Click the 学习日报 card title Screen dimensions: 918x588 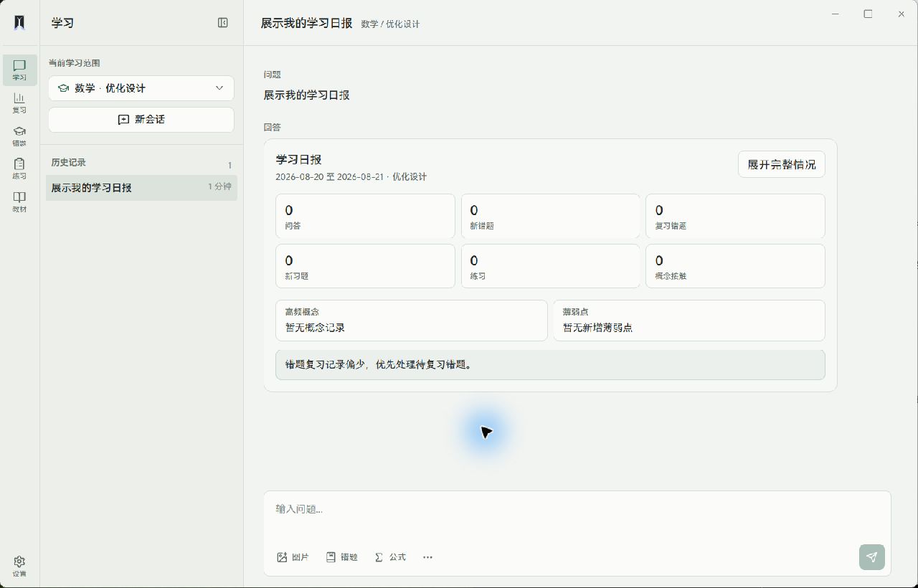pyautogui.click(x=298, y=159)
